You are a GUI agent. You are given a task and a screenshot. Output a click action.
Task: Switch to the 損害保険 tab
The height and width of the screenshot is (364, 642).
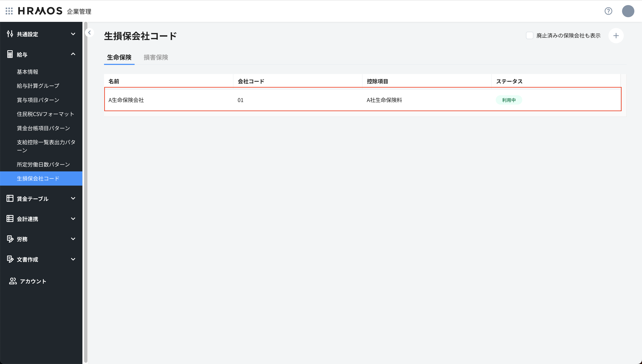tap(156, 57)
